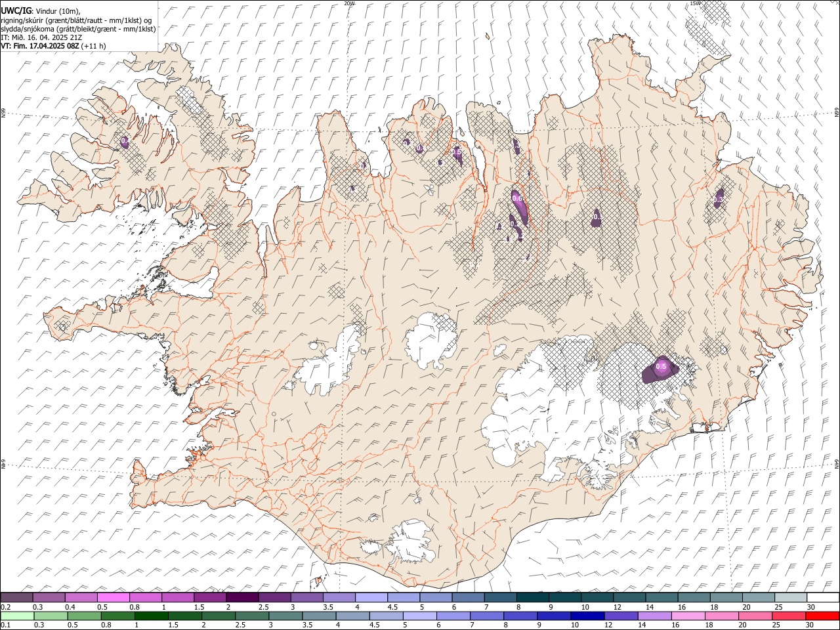Screen dimensions: 840x630
Task: Click the bright red 30 swatch in lower legend
Action: coord(822,616)
